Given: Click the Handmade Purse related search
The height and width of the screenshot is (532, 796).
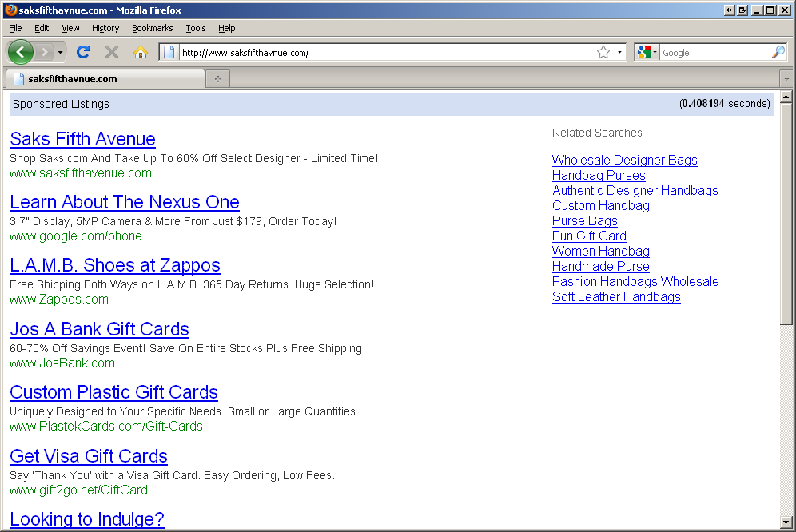Looking at the screenshot, I should [x=600, y=267].
